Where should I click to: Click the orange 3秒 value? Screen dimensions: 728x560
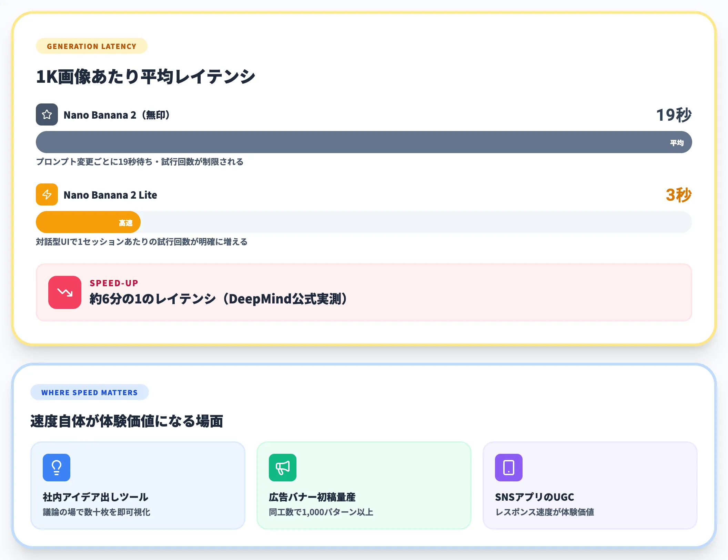coord(679,195)
